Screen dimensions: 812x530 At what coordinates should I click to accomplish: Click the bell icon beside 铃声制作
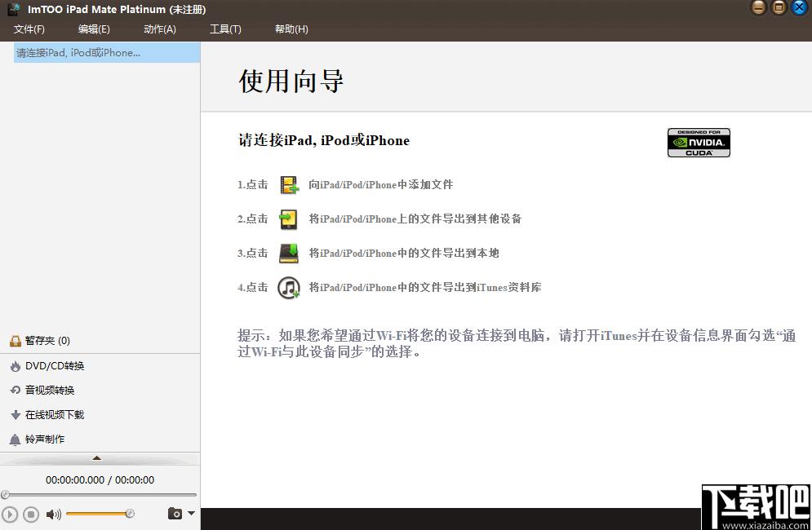15,439
